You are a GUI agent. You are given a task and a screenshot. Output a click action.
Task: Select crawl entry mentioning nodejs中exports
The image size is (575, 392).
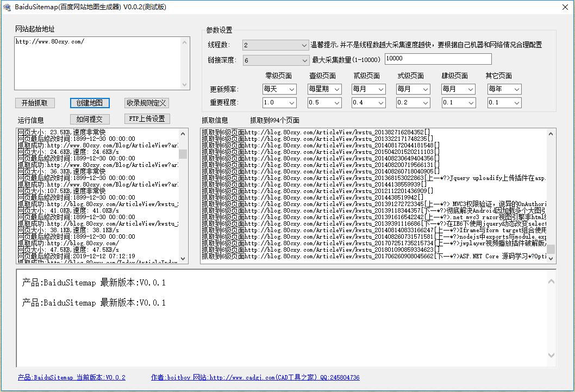coord(374,237)
